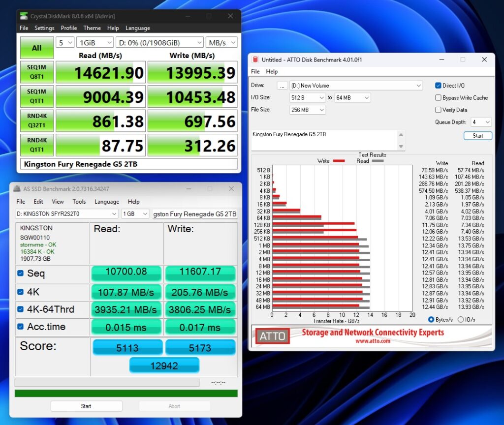
Task: Click the ATTO logo in the banner
Action: coord(273,335)
